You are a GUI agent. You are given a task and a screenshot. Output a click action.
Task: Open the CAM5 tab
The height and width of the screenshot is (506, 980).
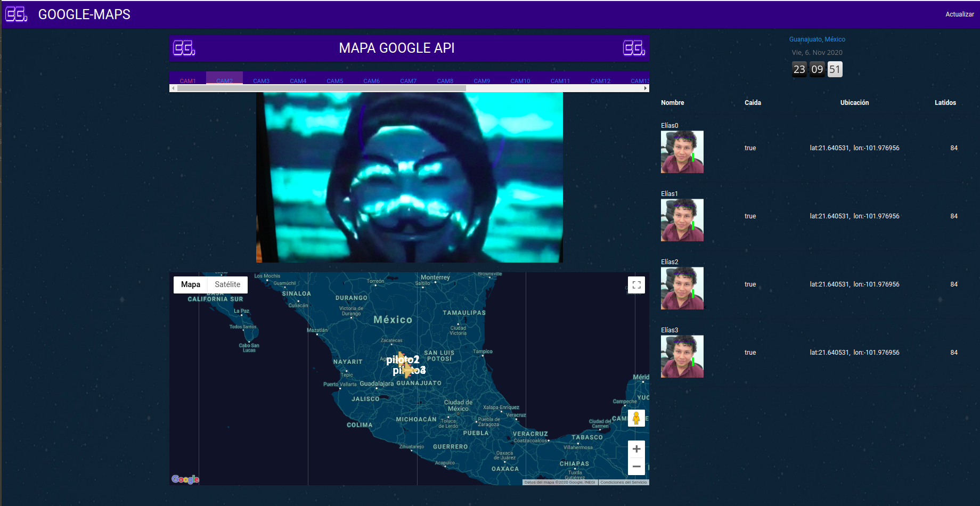point(334,78)
